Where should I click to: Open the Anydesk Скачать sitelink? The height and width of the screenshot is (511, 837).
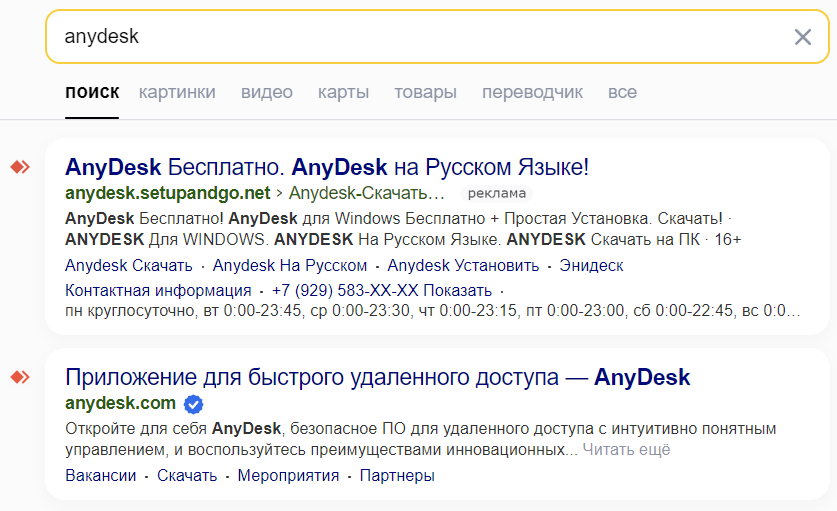[129, 265]
